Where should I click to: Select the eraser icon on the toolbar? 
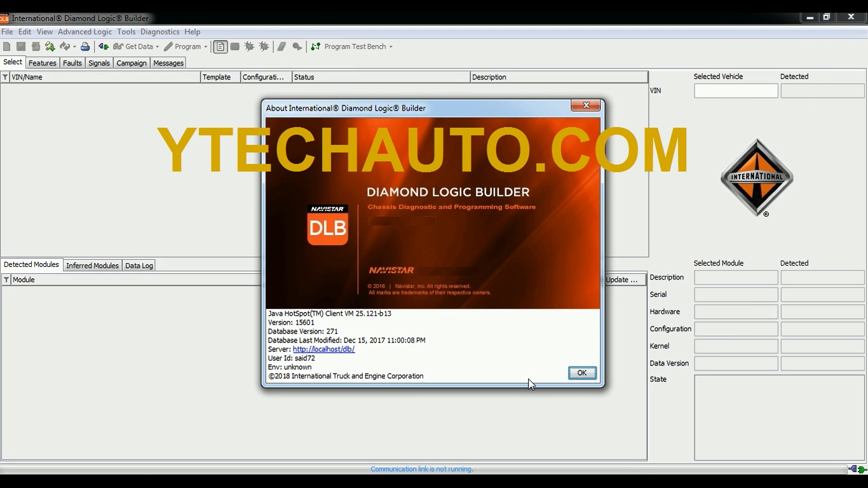pyautogui.click(x=281, y=46)
